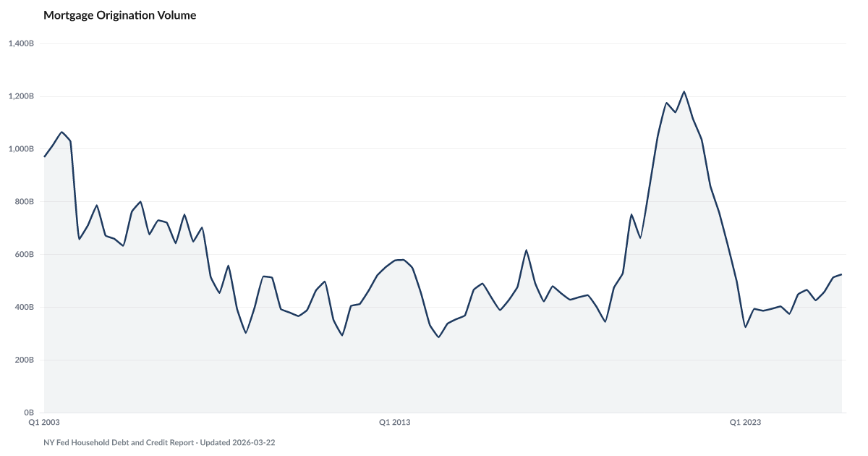Click the 800B y-axis label

pyautogui.click(x=25, y=202)
